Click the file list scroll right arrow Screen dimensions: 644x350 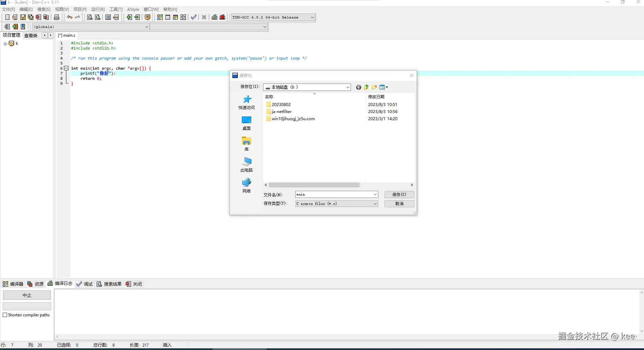point(412,185)
